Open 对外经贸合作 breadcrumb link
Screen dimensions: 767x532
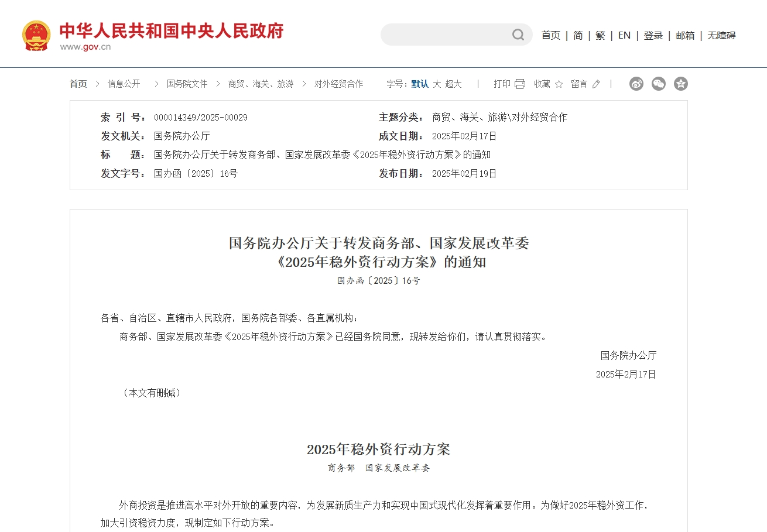pyautogui.click(x=338, y=84)
